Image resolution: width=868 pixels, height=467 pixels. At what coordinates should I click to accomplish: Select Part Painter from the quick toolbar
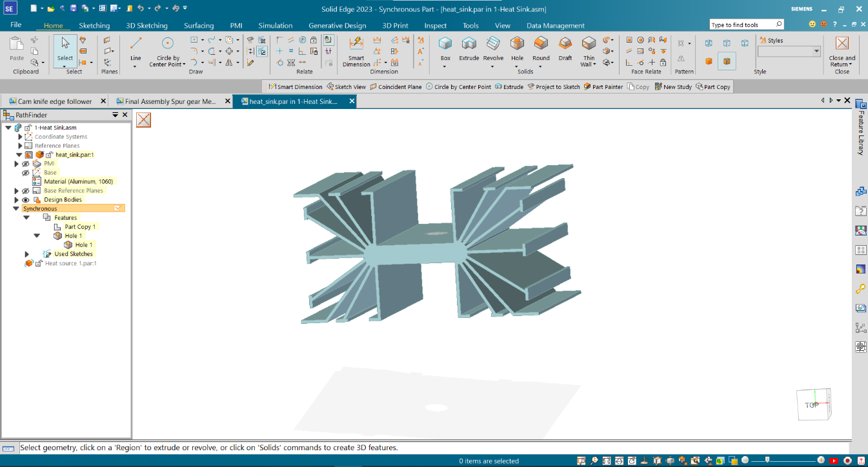tap(603, 86)
